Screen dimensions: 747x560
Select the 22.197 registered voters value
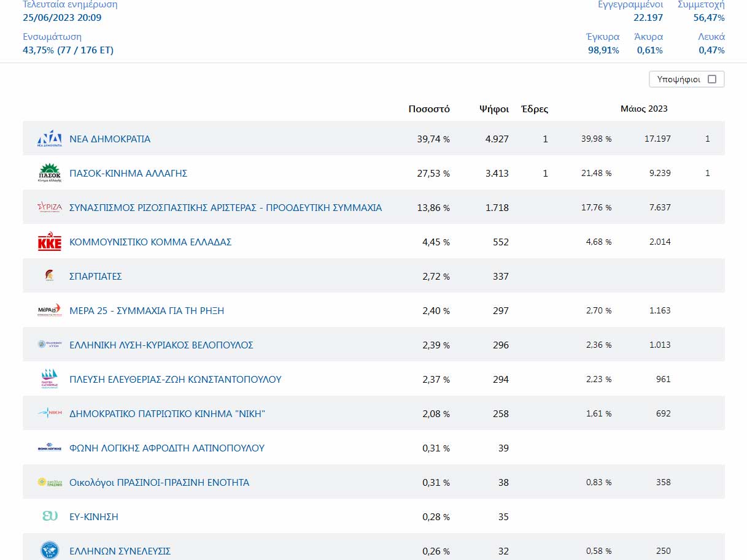click(x=648, y=17)
